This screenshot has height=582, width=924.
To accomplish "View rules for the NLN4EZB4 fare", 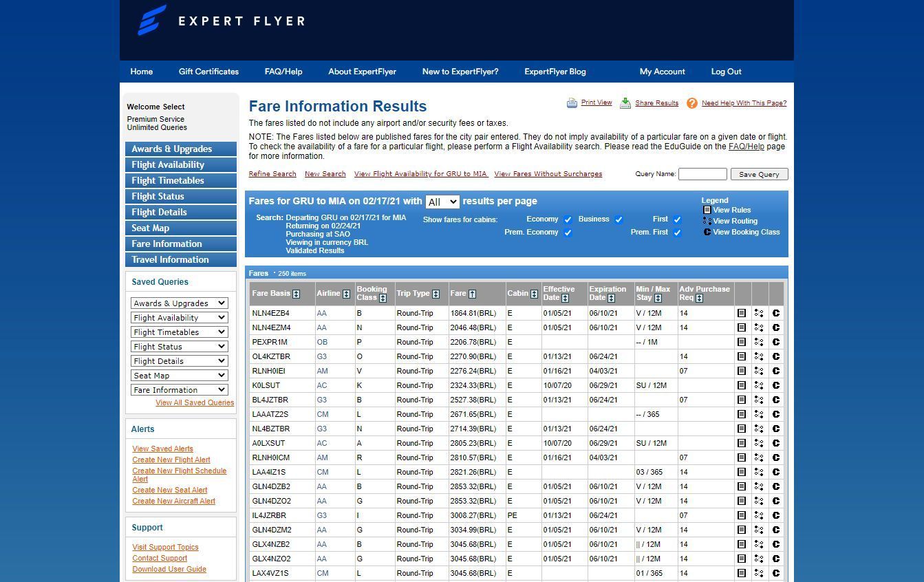I will pos(742,313).
